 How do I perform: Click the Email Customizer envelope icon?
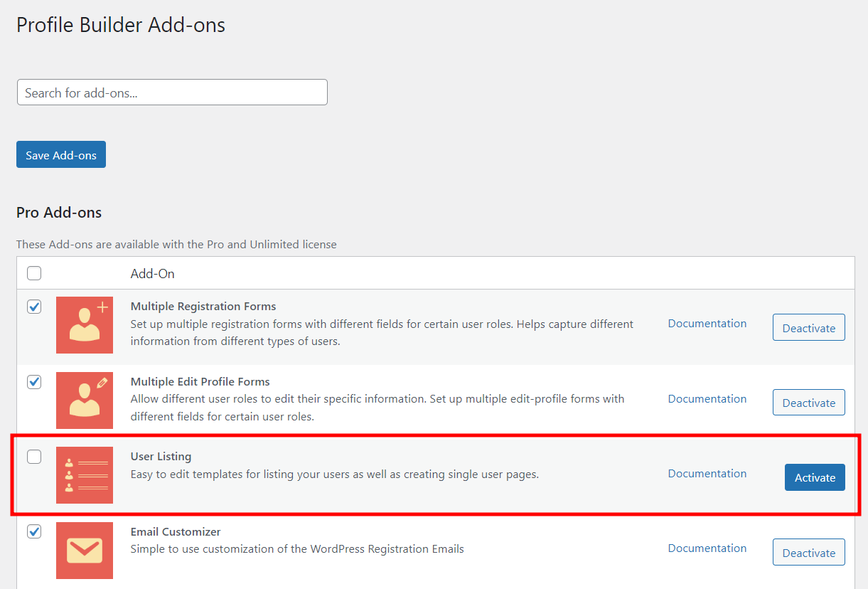pyautogui.click(x=85, y=551)
